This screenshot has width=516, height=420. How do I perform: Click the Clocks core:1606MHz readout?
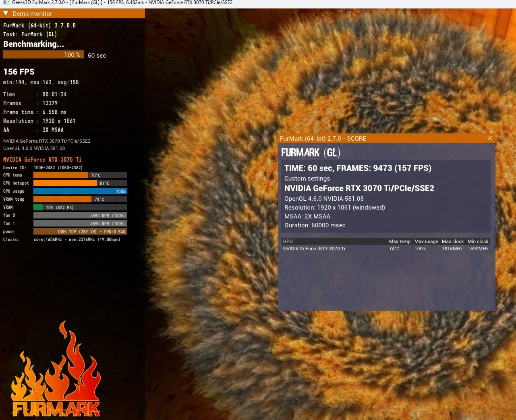pyautogui.click(x=77, y=239)
